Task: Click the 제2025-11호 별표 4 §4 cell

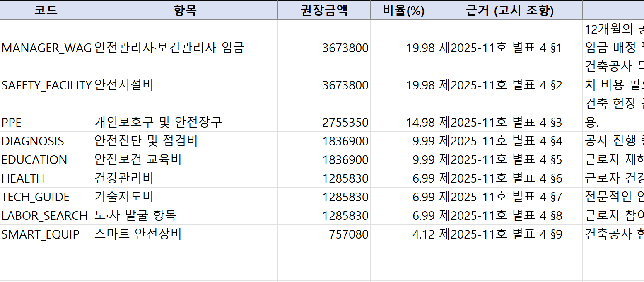Action: point(509,141)
